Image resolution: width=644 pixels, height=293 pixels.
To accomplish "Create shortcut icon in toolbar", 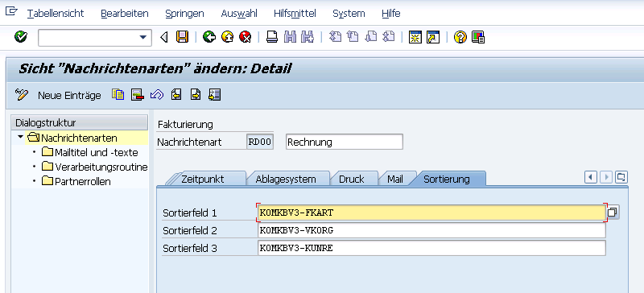I will [433, 37].
